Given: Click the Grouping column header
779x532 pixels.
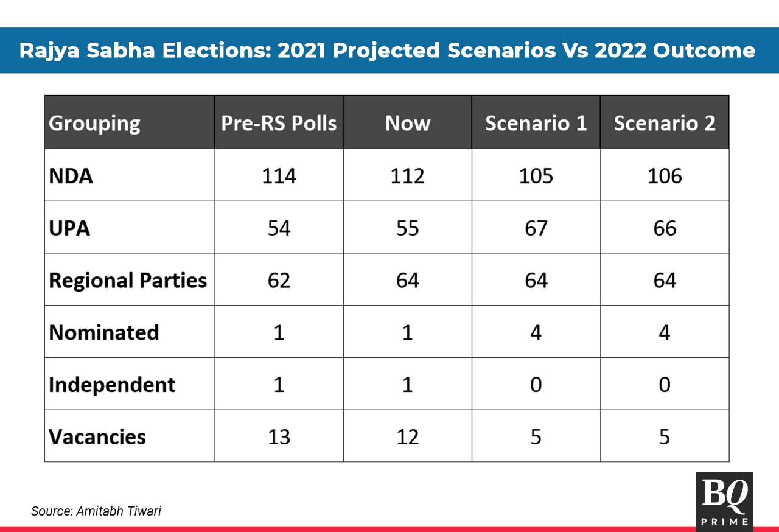Looking at the screenshot, I should point(94,124).
